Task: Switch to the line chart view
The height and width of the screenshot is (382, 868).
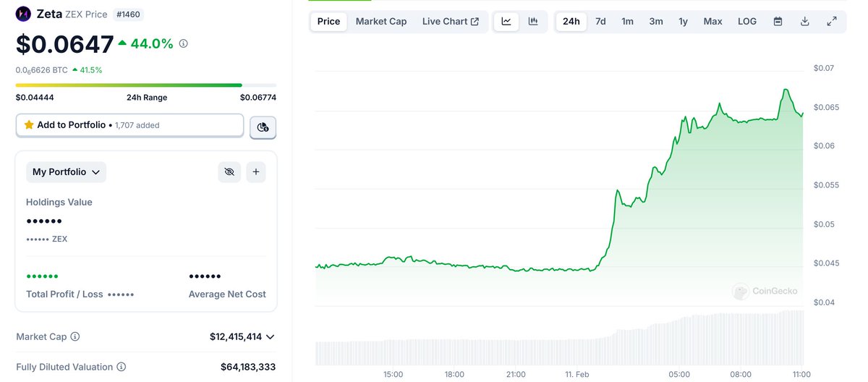Action: (506, 22)
